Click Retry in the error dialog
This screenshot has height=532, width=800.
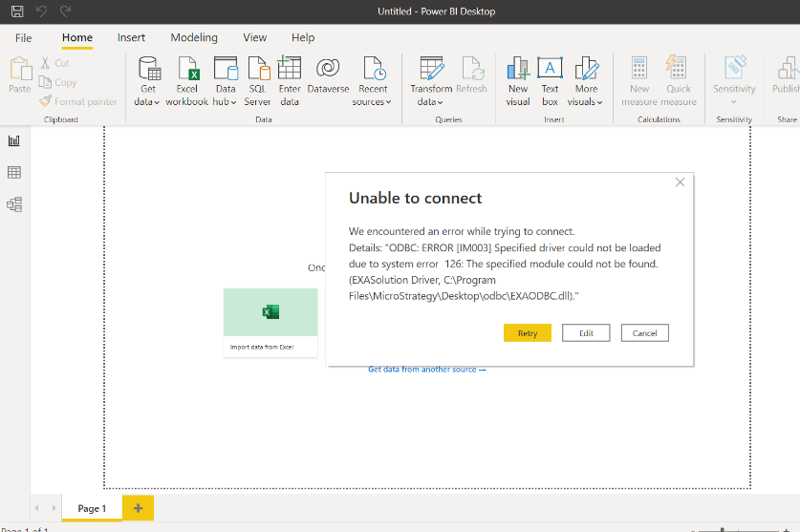(x=528, y=333)
